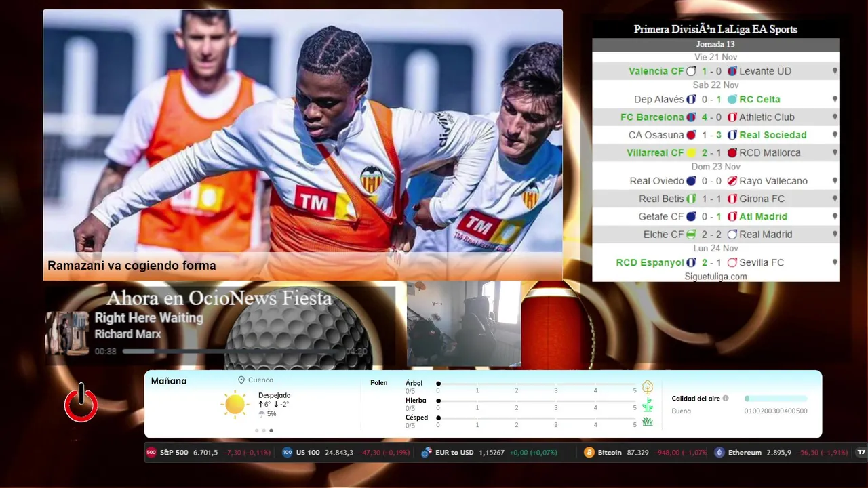Click the red power button icon

(81, 403)
